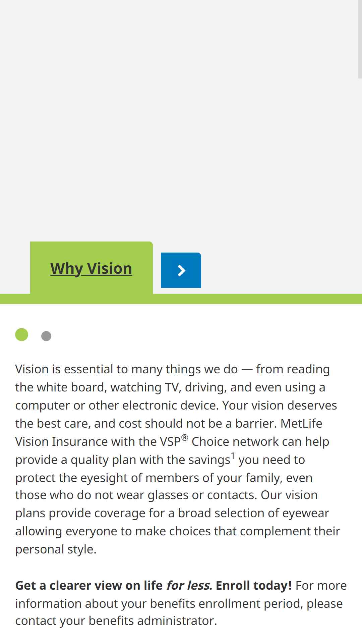
Task: Click the registered trademark symbol after VSP
Action: pyautogui.click(x=185, y=438)
